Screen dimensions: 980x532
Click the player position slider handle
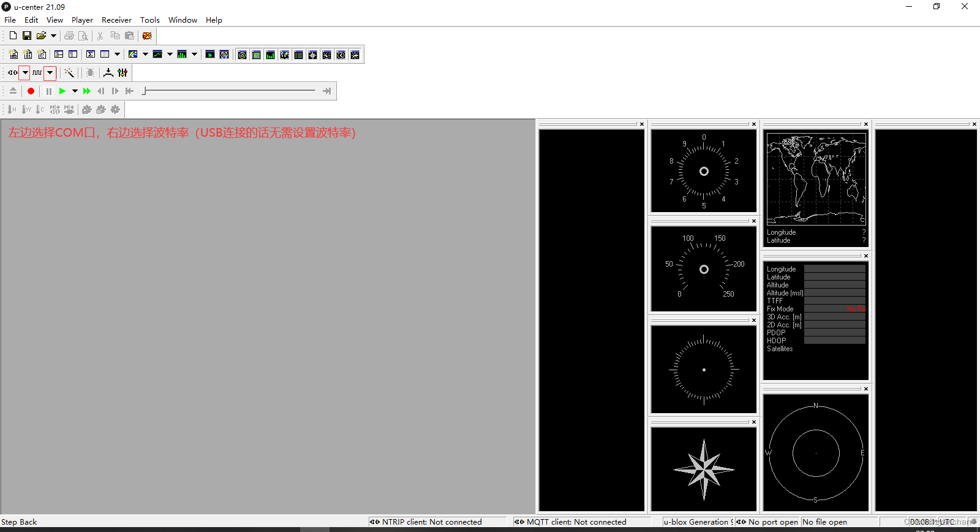[x=144, y=91]
